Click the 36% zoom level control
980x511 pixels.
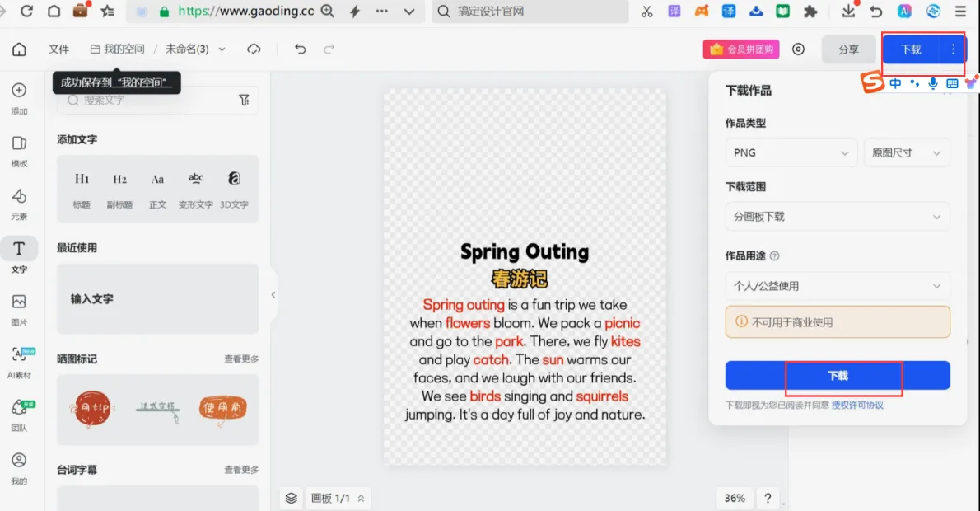point(735,498)
